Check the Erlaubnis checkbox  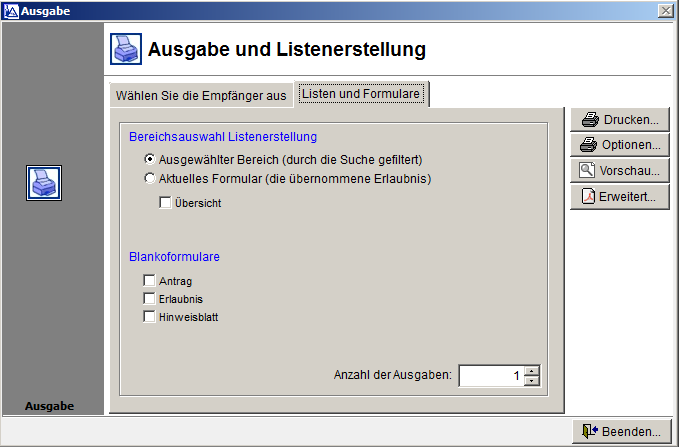point(150,299)
